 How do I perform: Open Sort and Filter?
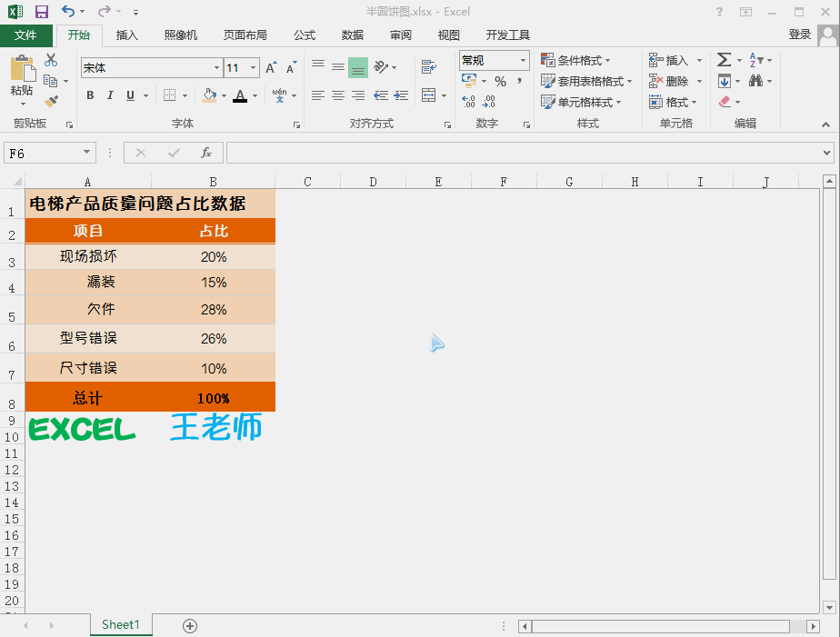pyautogui.click(x=761, y=60)
